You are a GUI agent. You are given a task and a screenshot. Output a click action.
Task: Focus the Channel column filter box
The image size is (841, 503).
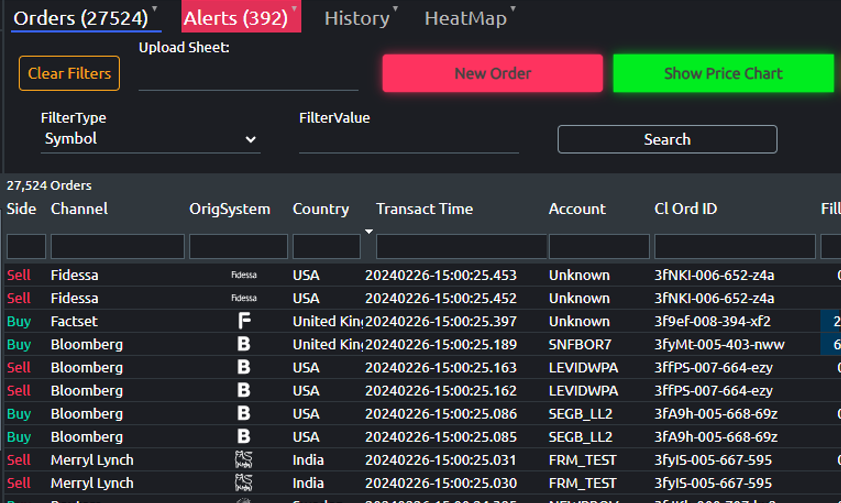(117, 247)
